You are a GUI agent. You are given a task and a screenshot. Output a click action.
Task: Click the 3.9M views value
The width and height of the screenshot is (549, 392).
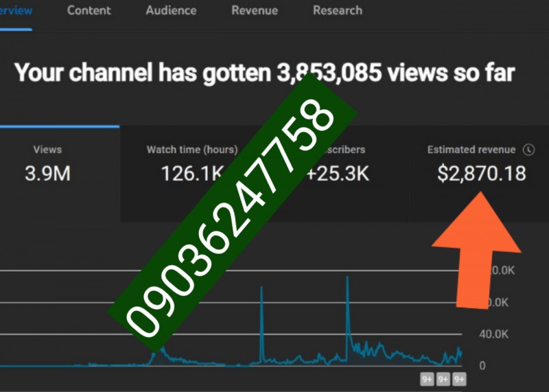pyautogui.click(x=47, y=174)
